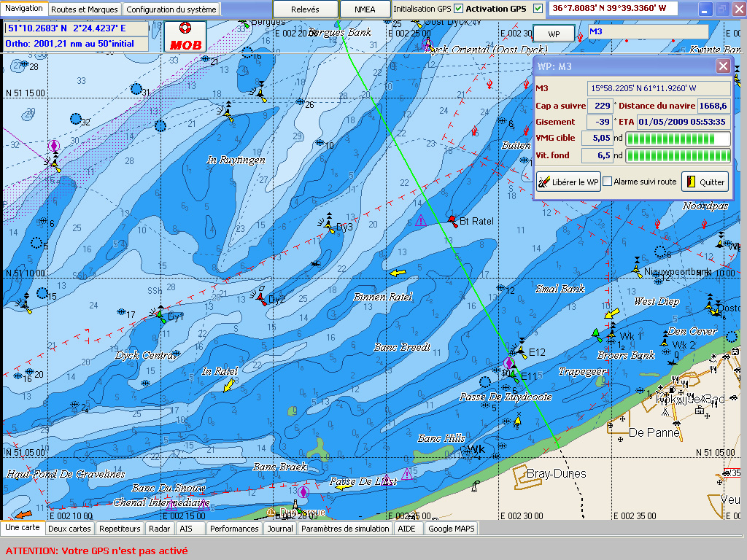Click the yellow current arrow below West Diep
Screen dimensions: 747x560
[612, 314]
